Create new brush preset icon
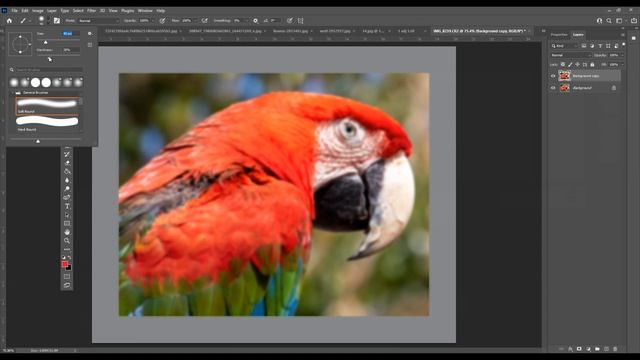The height and width of the screenshot is (360, 640). (x=90, y=44)
